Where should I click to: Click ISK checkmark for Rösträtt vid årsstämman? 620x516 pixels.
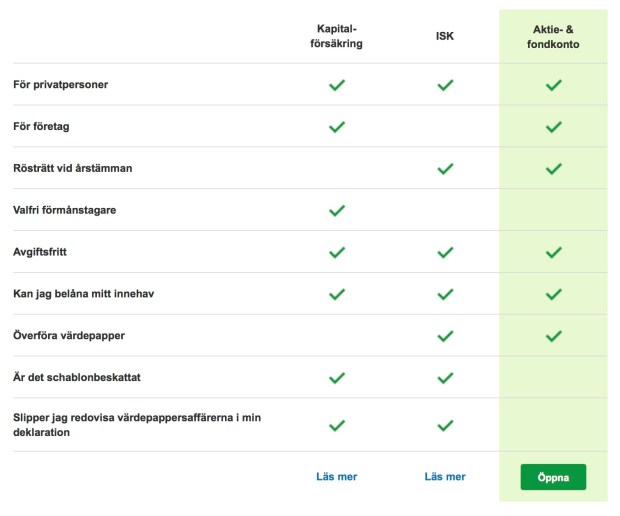tap(445, 169)
